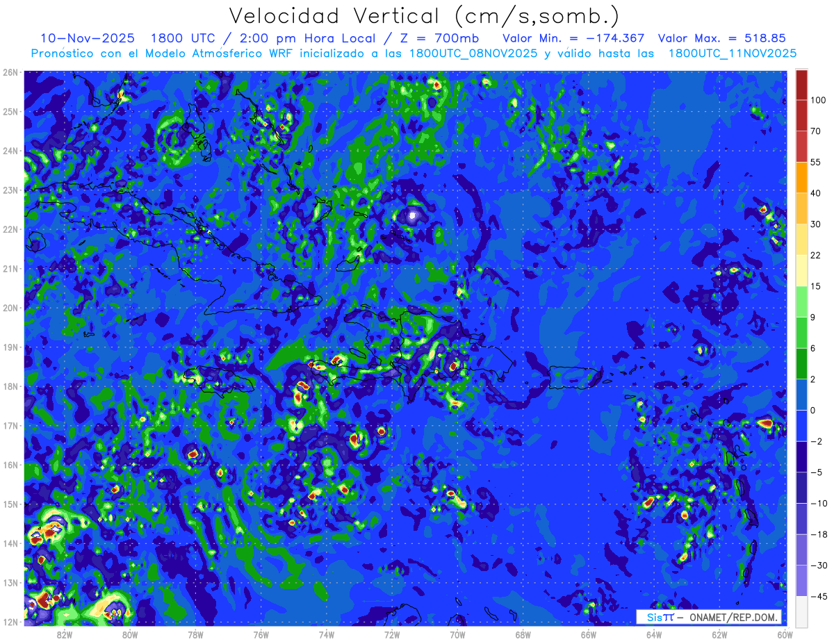Pick the yellow swatch between 22 and 30
This screenshot has width=834, height=644.
pos(801,239)
